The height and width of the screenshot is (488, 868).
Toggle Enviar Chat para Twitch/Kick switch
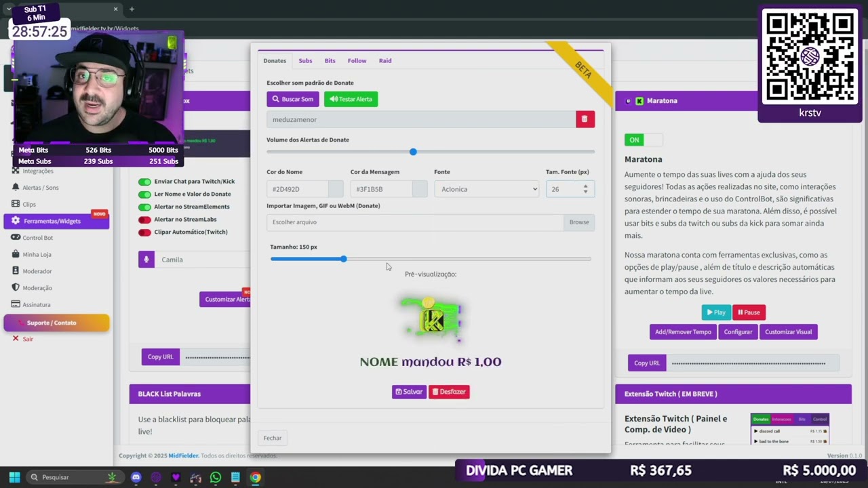click(x=144, y=182)
